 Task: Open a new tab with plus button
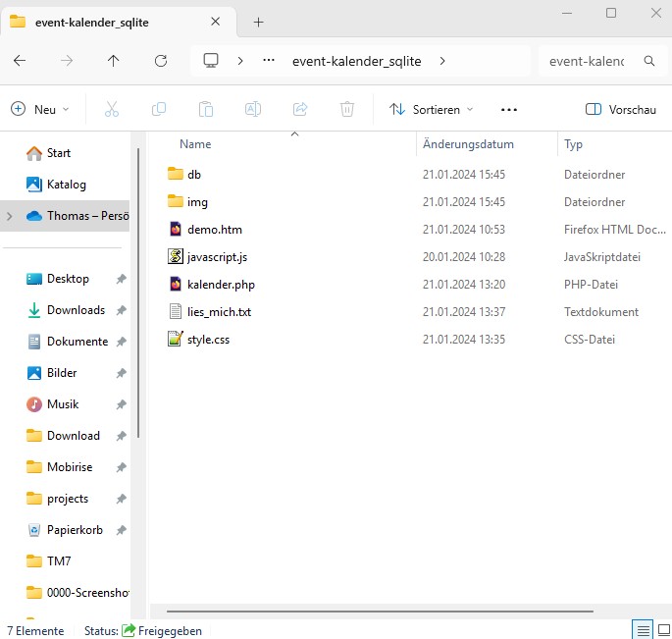pos(259,22)
